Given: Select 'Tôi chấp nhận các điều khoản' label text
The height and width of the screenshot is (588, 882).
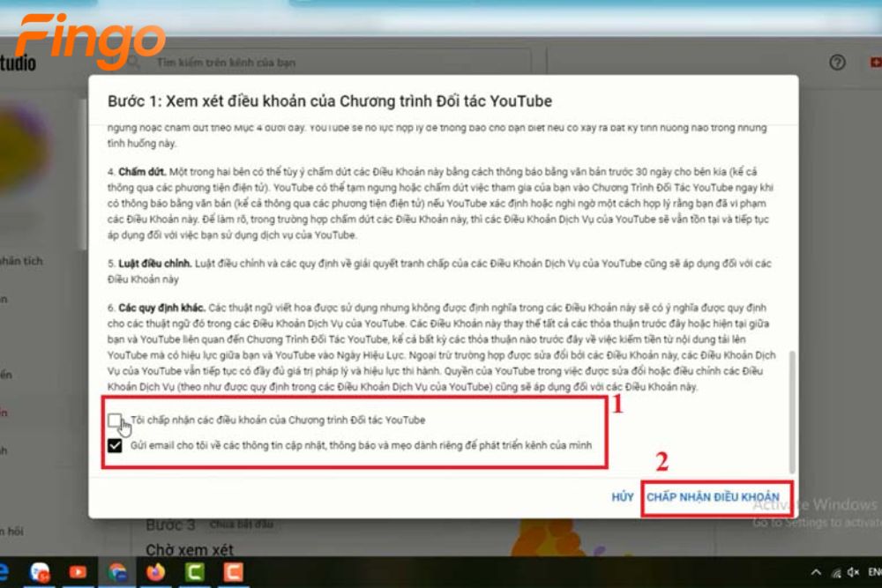Looking at the screenshot, I should coord(278,420).
